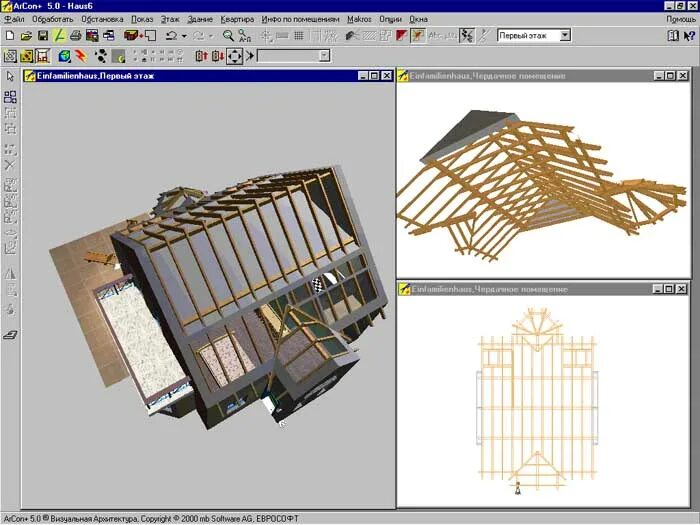Open the Помощь menu
This screenshot has height=525, width=700.
click(681, 19)
